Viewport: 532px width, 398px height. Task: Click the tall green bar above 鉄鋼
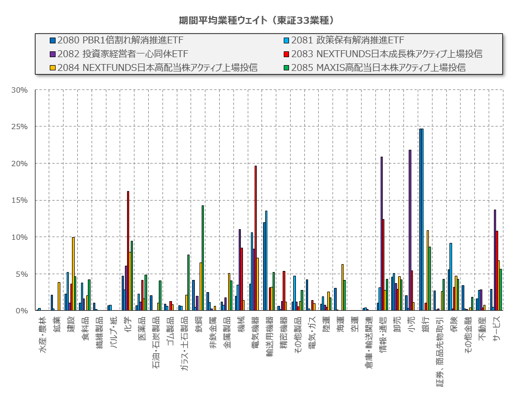tap(203, 258)
